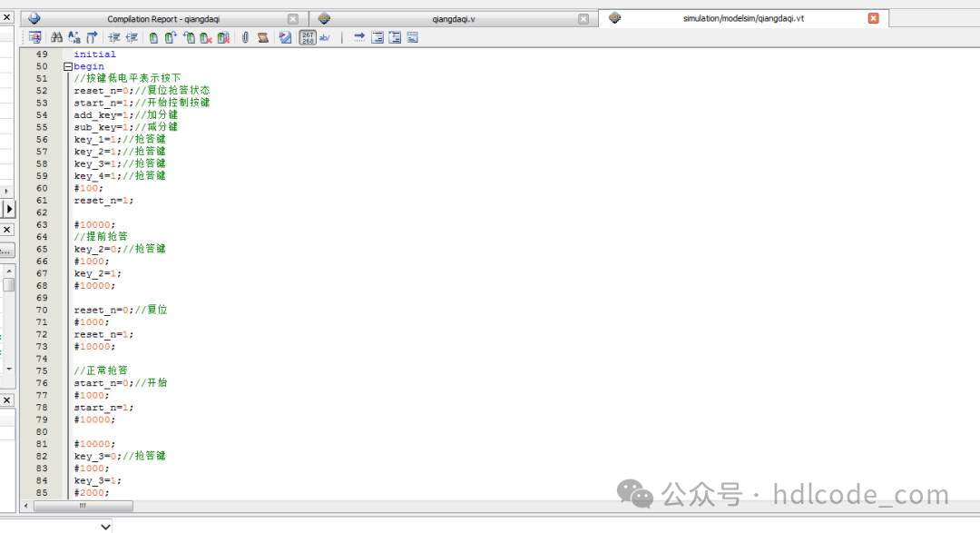Viewport: 980px width, 533px height.
Task: Jump to next bookmark icon
Action: [x=171, y=37]
